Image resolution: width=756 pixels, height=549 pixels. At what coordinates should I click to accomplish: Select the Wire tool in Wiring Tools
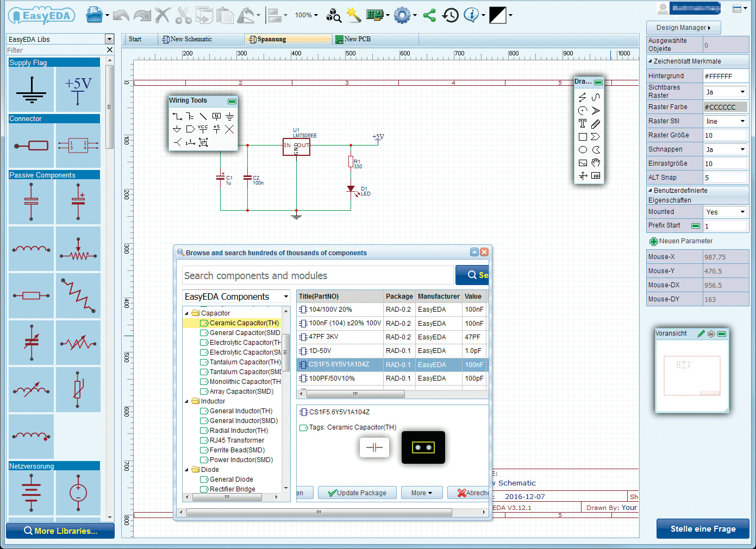click(x=177, y=116)
